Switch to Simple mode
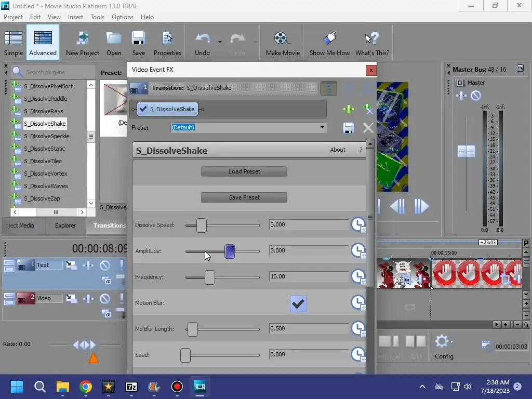Image resolution: width=532 pixels, height=399 pixels. [14, 43]
